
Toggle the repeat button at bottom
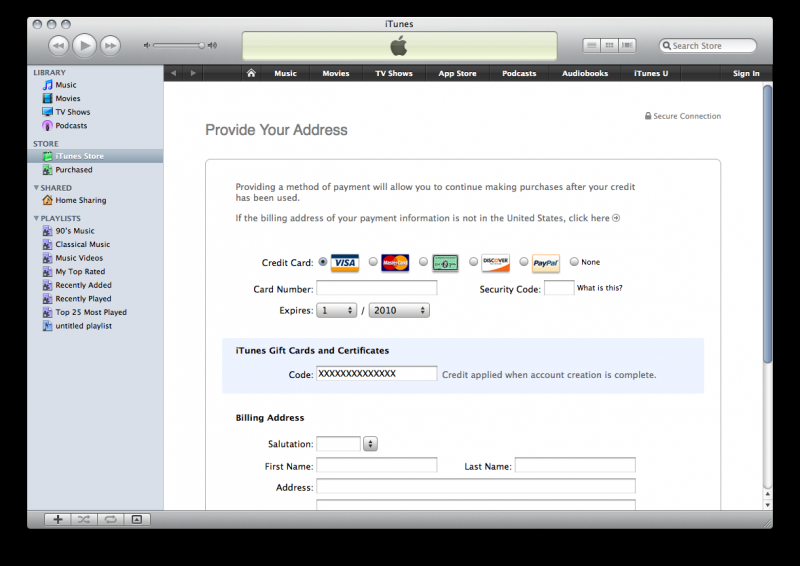click(110, 519)
